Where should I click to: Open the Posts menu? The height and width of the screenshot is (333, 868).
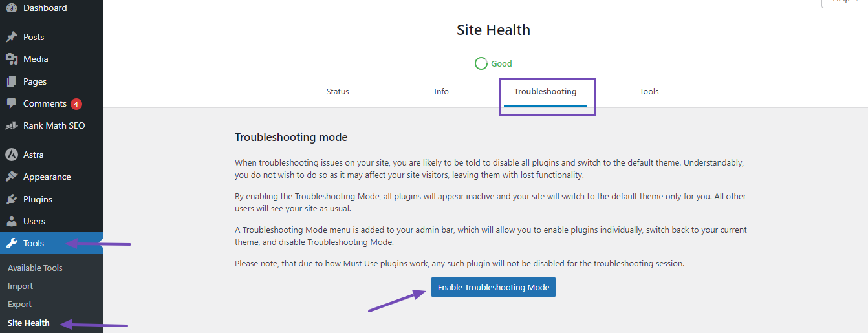52,37
